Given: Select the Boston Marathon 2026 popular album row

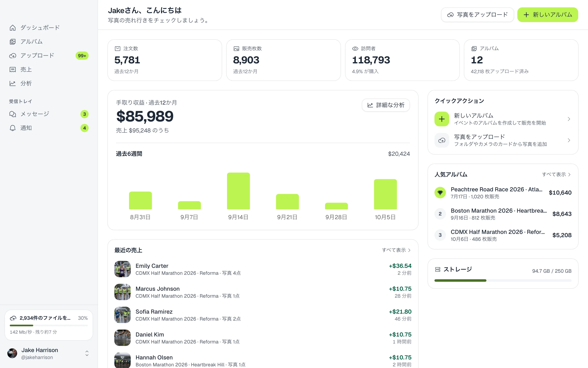Looking at the screenshot, I should 503,214.
